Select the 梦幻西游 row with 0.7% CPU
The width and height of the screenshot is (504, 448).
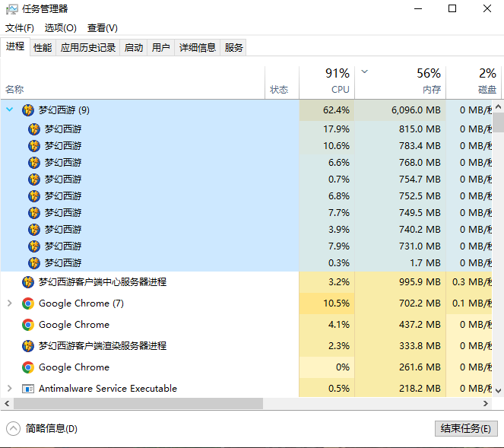(246, 180)
